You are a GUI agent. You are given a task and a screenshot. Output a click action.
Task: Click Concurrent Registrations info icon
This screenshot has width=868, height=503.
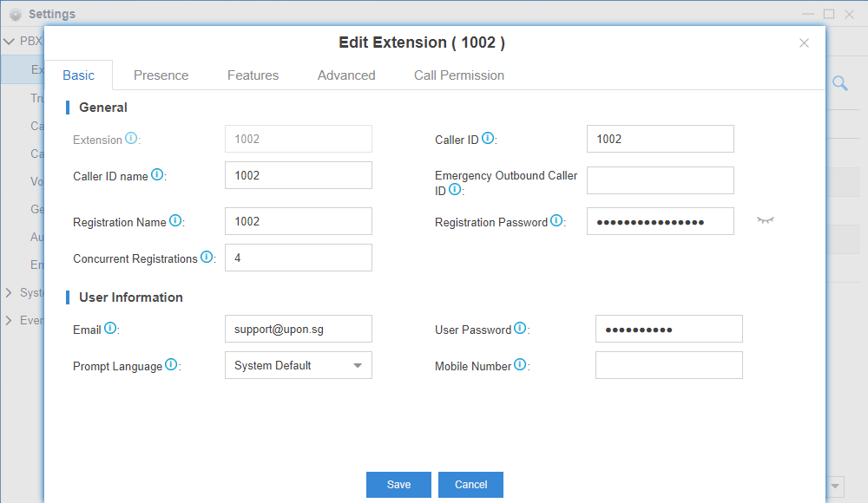pos(207,258)
